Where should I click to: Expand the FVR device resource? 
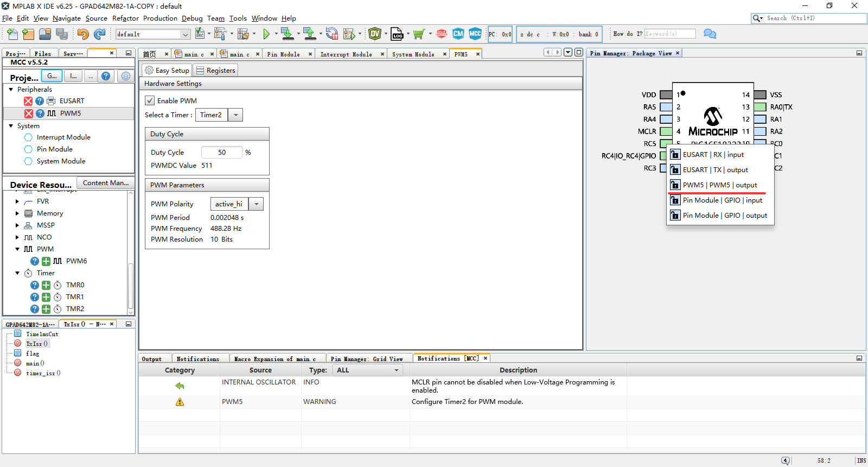[x=17, y=201]
